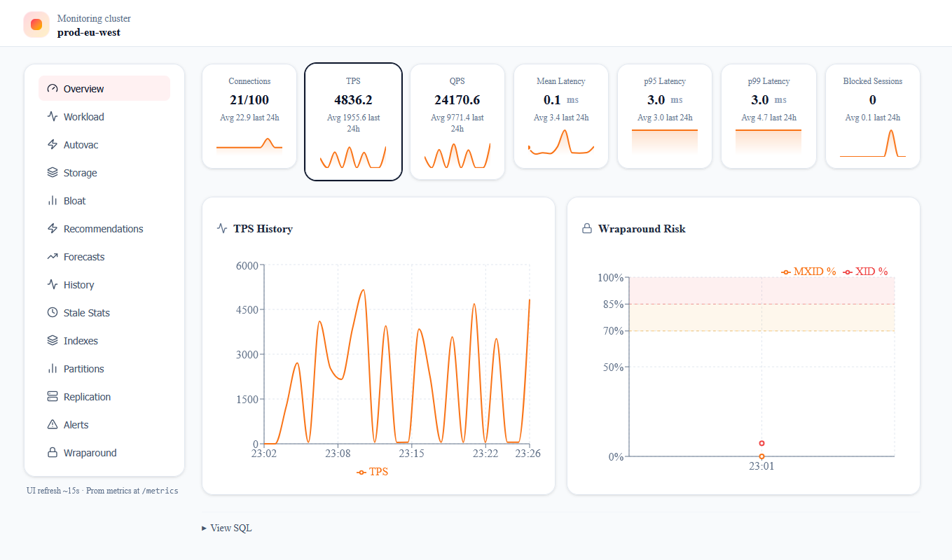Click the Autovac lightning icon
The height and width of the screenshot is (560, 952).
53,144
